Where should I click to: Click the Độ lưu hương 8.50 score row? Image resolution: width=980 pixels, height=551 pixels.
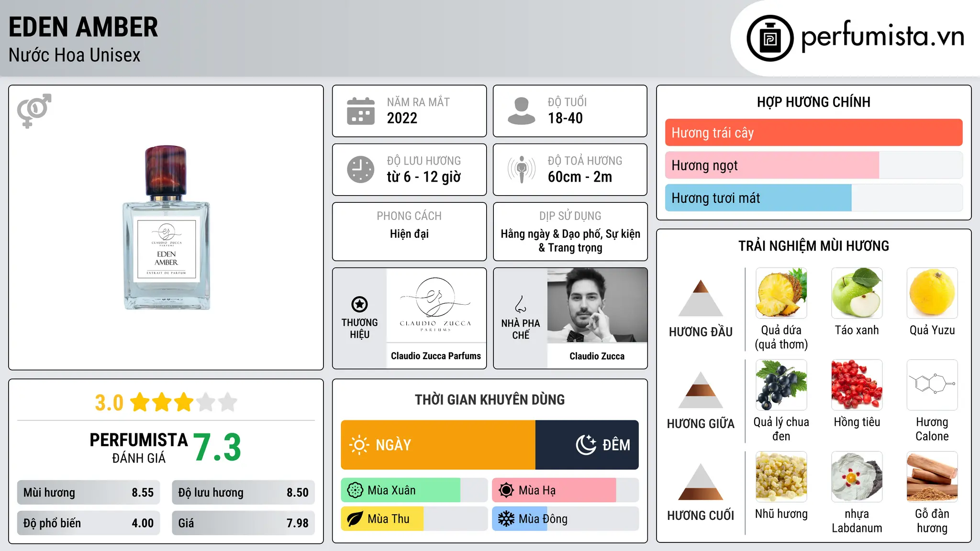[x=243, y=493]
